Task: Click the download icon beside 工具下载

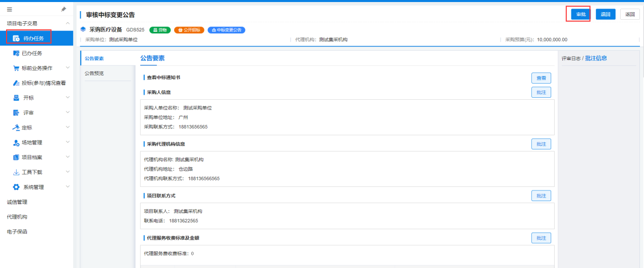Action: 16,172
